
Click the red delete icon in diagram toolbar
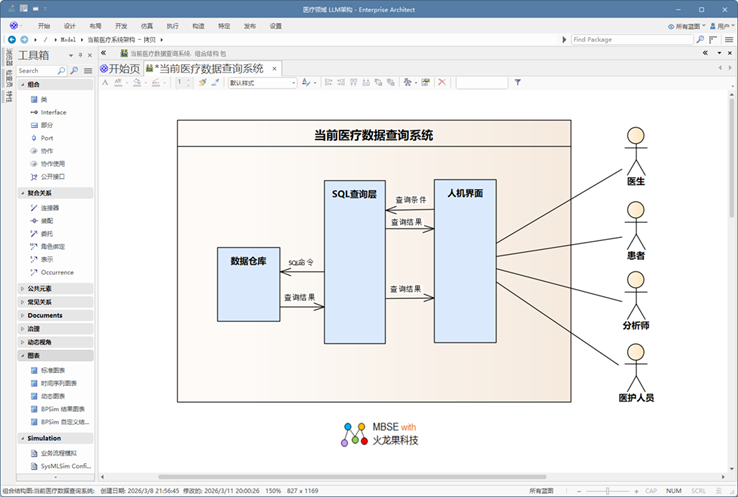(443, 83)
